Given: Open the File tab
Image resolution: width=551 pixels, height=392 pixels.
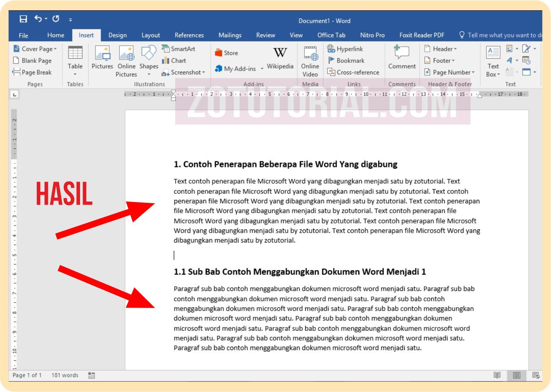Looking at the screenshot, I should tap(24, 35).
